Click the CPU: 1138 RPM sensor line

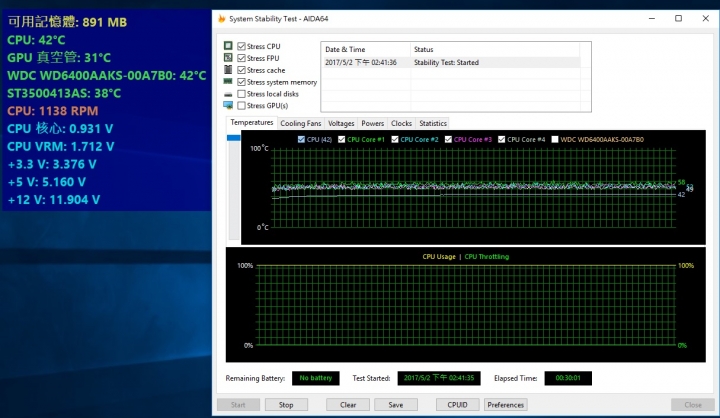coord(52,111)
